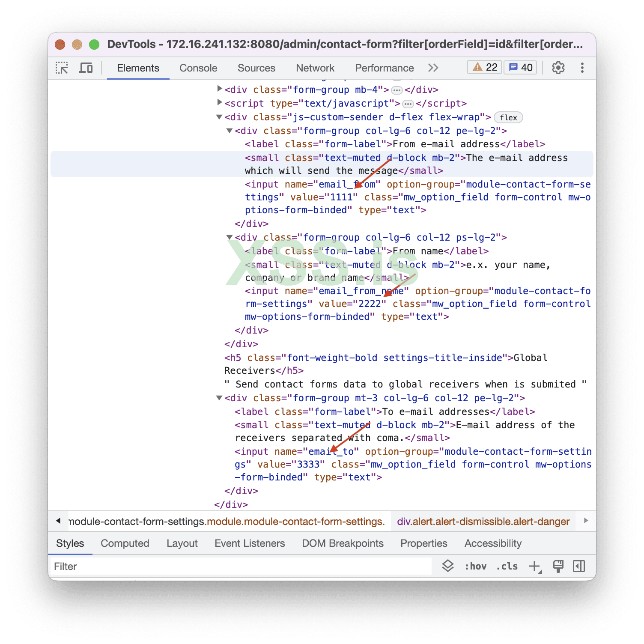Image resolution: width=644 pixels, height=644 pixels.
Task: Open the three-dot customize DevTools menu
Action: point(582,68)
